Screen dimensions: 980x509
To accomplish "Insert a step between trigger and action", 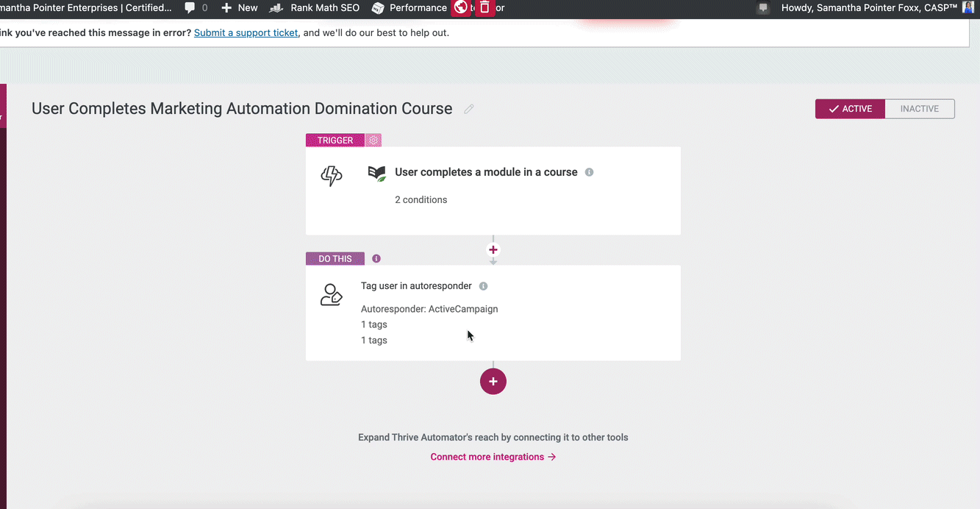I will click(493, 250).
